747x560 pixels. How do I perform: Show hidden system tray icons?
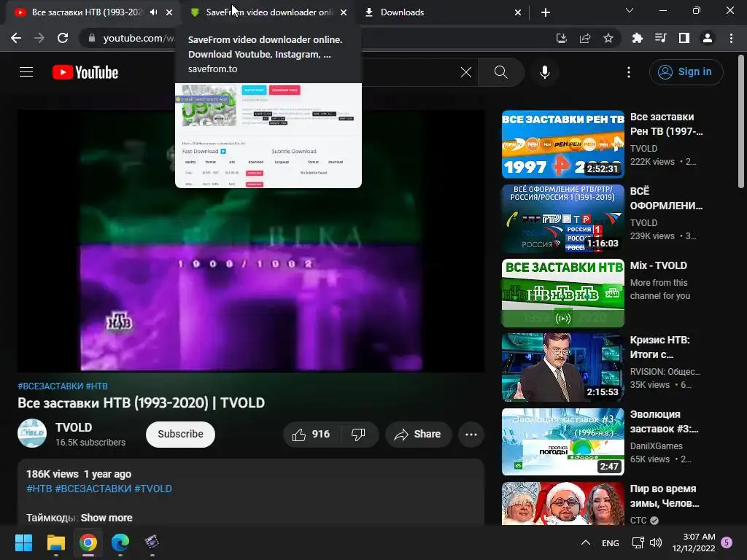586,542
